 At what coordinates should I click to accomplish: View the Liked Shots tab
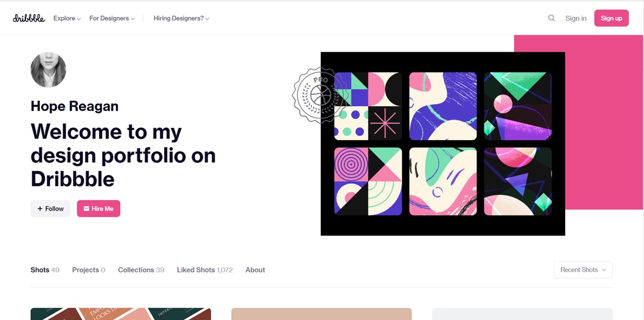(205, 270)
